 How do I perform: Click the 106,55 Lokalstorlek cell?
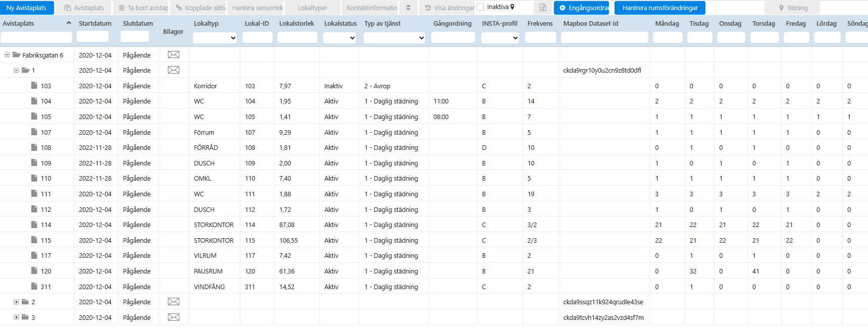[x=288, y=240]
